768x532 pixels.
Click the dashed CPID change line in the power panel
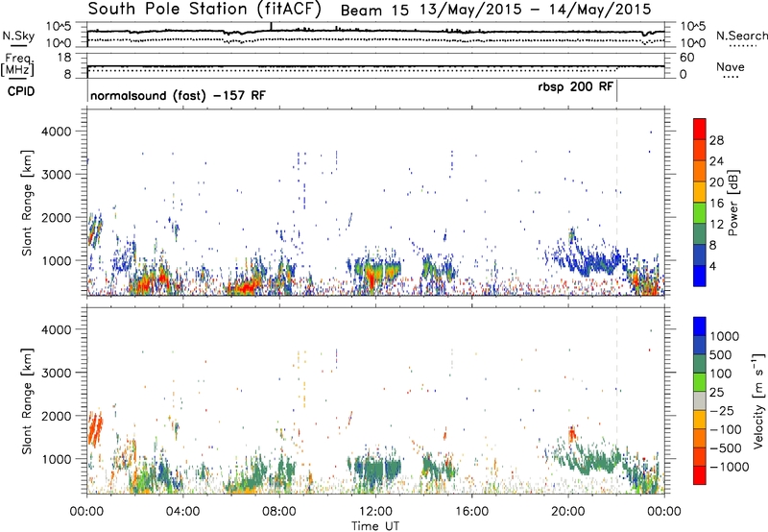tap(616, 203)
